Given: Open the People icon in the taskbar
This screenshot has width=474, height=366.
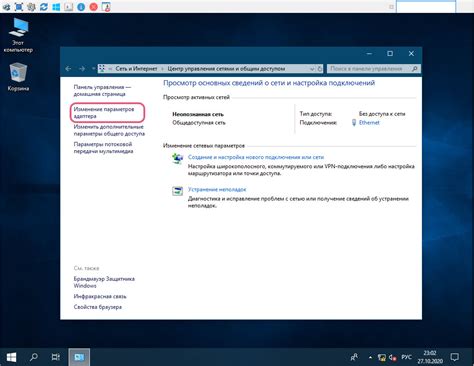Looking at the screenshot, I should coord(354,357).
